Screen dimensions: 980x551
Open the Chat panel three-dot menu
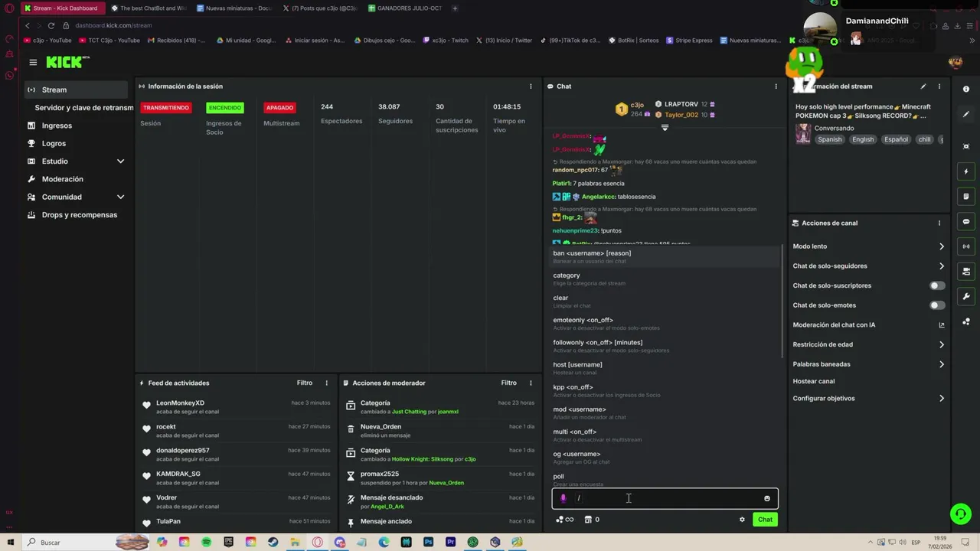pos(776,86)
